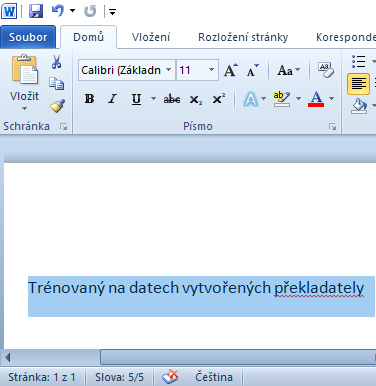This screenshot has width=376, height=386.
Task: Select the Format Painter brush
Action: (x=57, y=106)
